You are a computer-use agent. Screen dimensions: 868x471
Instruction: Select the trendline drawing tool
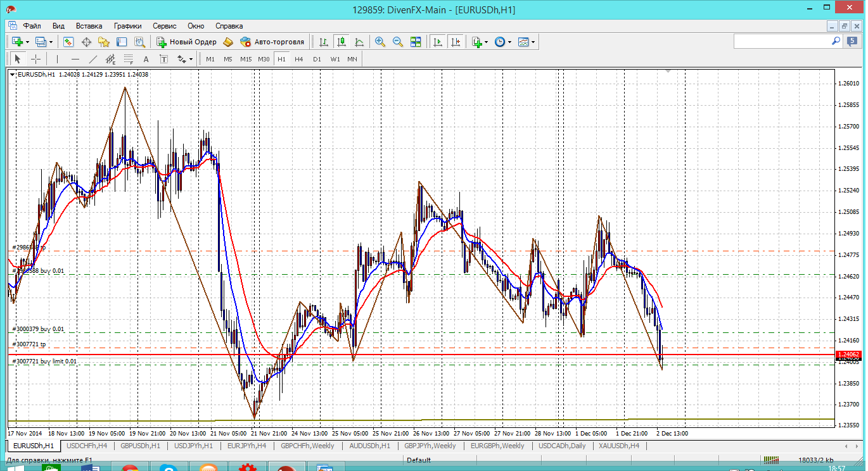pyautogui.click(x=93, y=59)
